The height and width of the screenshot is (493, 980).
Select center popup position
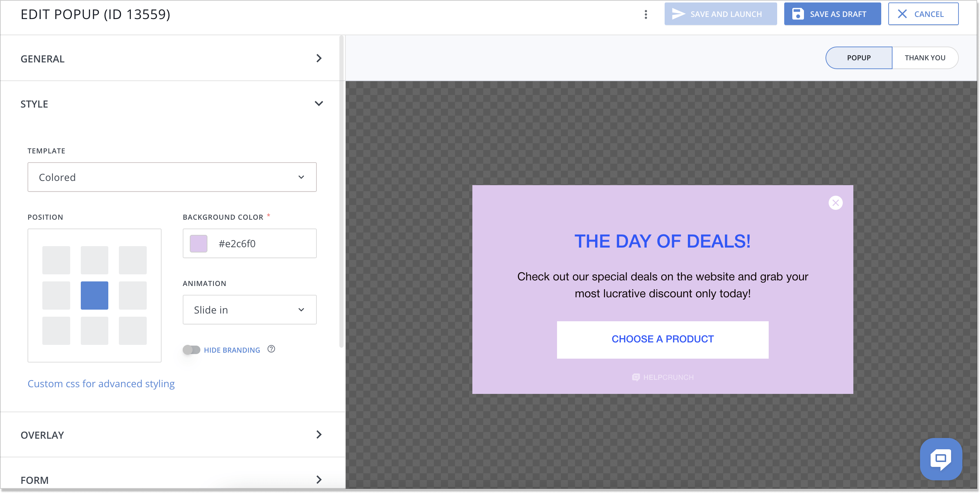coord(94,295)
